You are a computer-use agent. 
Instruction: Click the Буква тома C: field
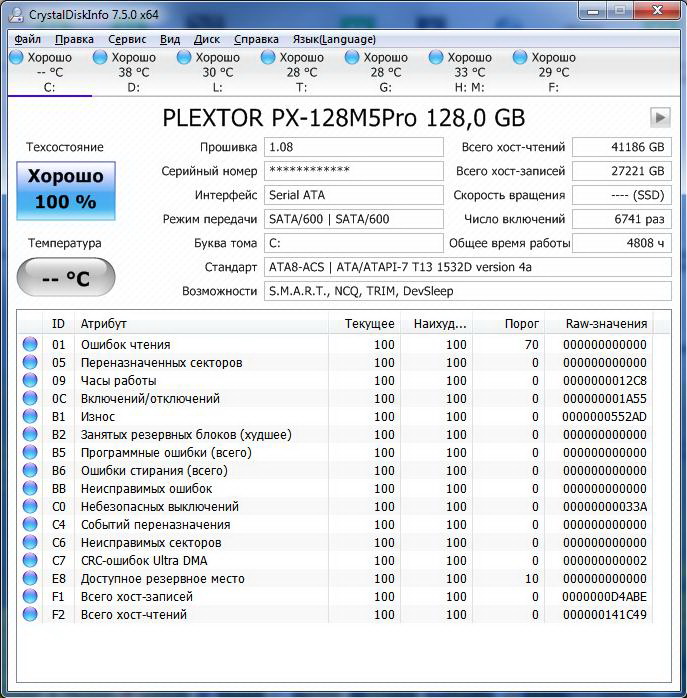coord(354,243)
